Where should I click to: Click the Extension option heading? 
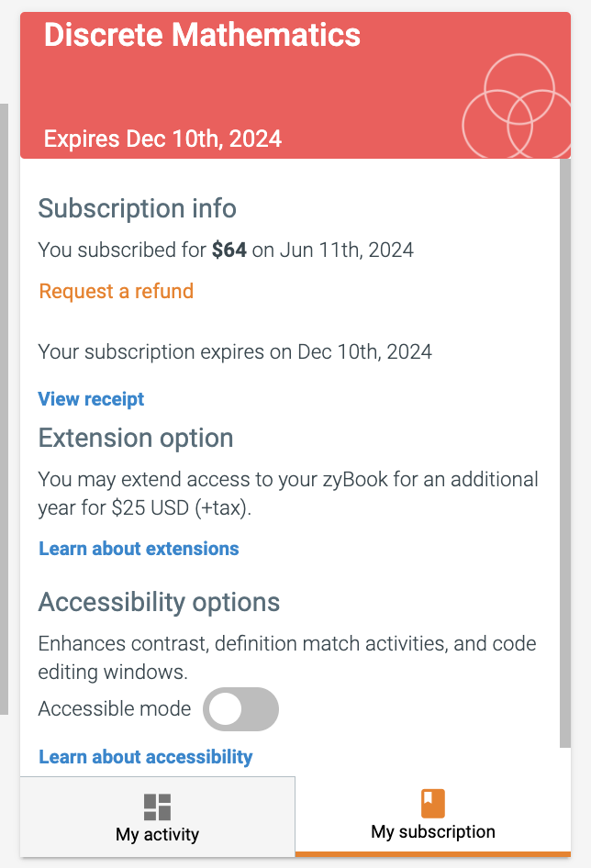136,438
